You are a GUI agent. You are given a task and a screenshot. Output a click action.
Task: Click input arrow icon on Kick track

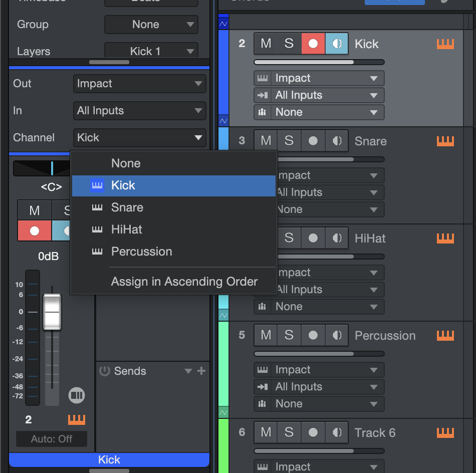(263, 95)
